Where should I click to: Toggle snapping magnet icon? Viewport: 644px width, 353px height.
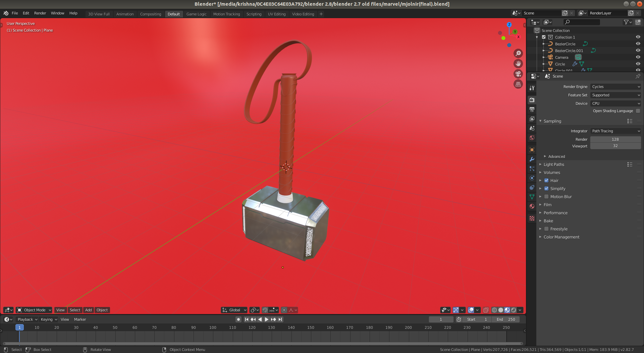point(265,310)
